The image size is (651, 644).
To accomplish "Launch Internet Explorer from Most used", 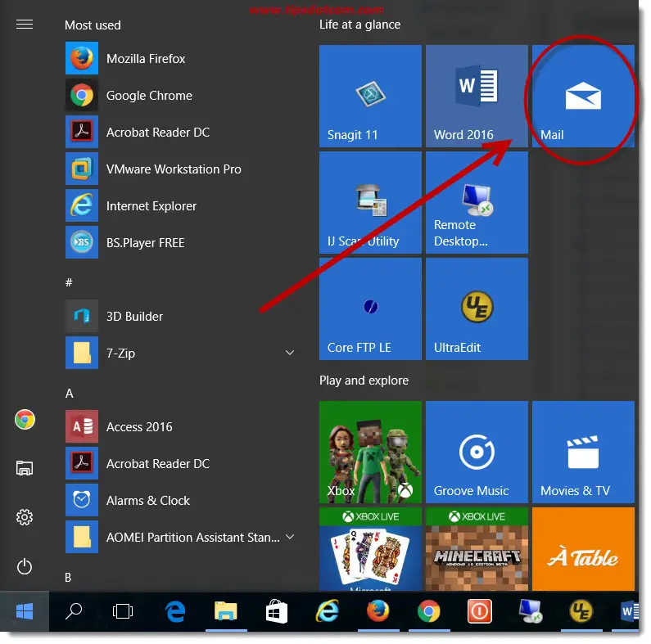I will click(x=181, y=206).
